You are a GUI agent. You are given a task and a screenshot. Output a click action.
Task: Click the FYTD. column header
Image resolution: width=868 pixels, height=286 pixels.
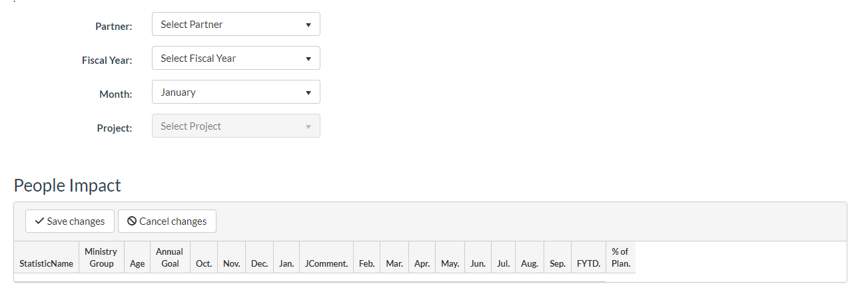pos(589,263)
